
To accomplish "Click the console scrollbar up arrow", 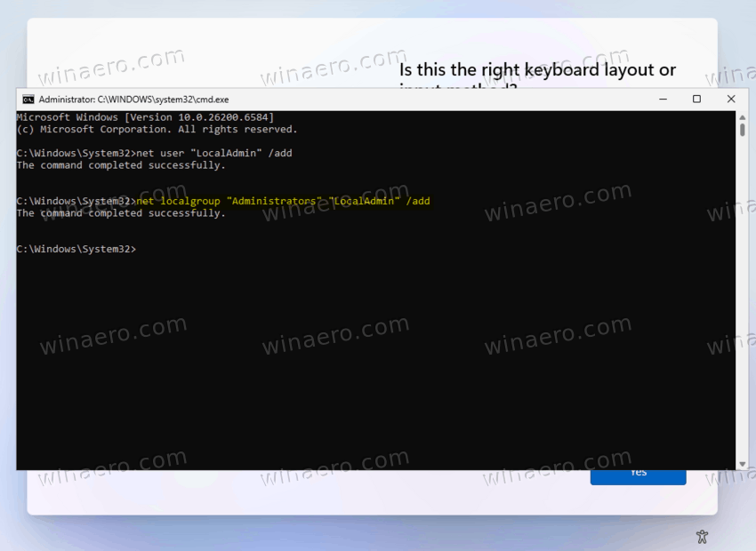I will click(x=742, y=116).
